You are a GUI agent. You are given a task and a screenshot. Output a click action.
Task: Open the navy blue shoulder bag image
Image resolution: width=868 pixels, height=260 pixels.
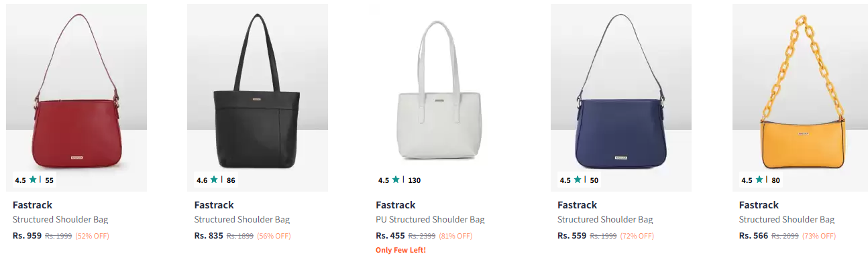(x=620, y=98)
